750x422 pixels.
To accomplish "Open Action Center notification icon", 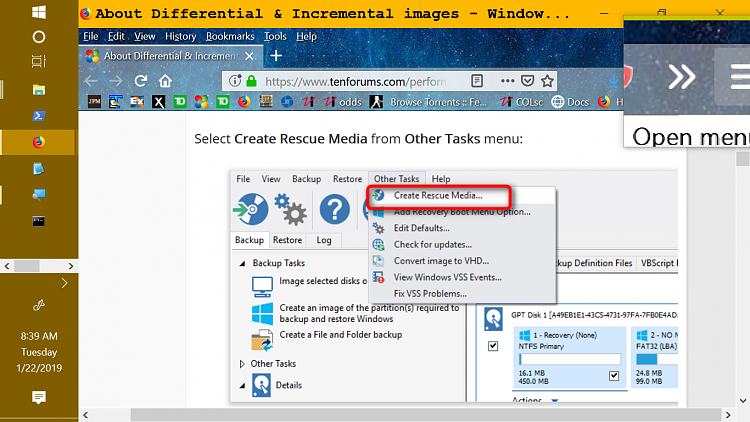I will click(x=39, y=397).
